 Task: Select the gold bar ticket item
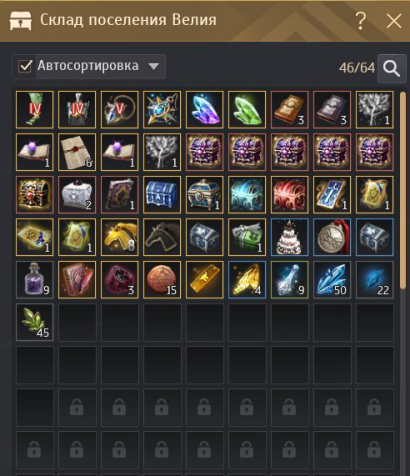click(x=204, y=279)
